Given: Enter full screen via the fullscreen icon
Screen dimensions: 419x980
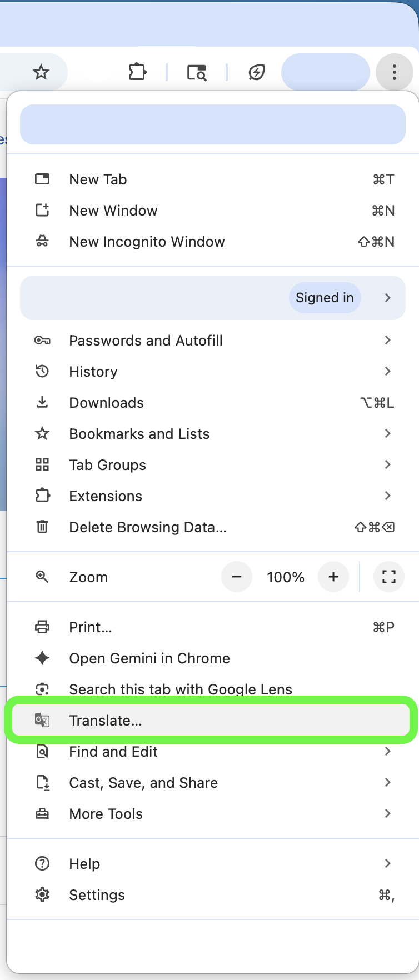Looking at the screenshot, I should (389, 577).
